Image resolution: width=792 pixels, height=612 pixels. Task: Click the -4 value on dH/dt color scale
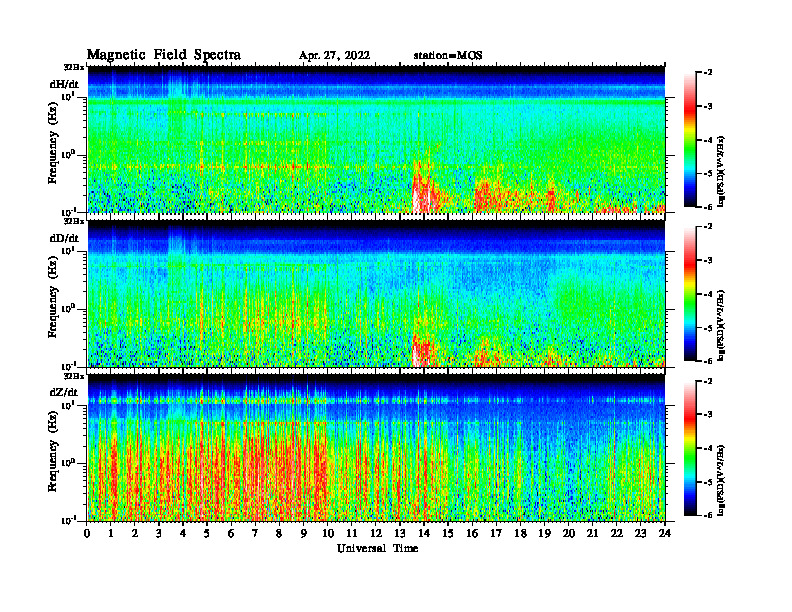pos(708,140)
